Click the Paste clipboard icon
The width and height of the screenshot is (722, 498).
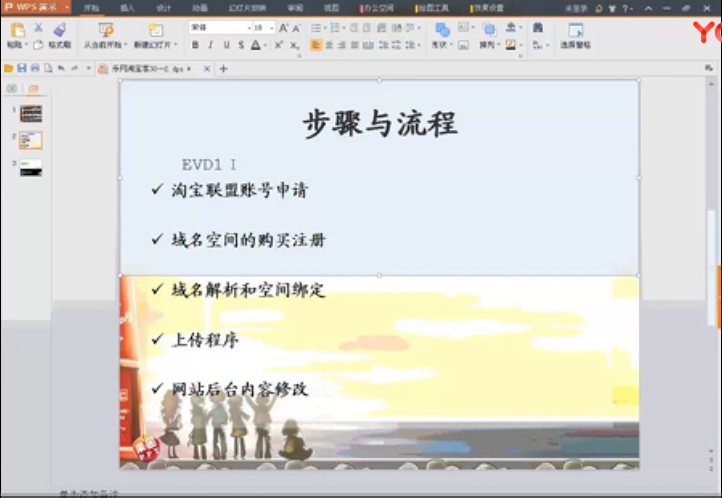click(x=17, y=30)
